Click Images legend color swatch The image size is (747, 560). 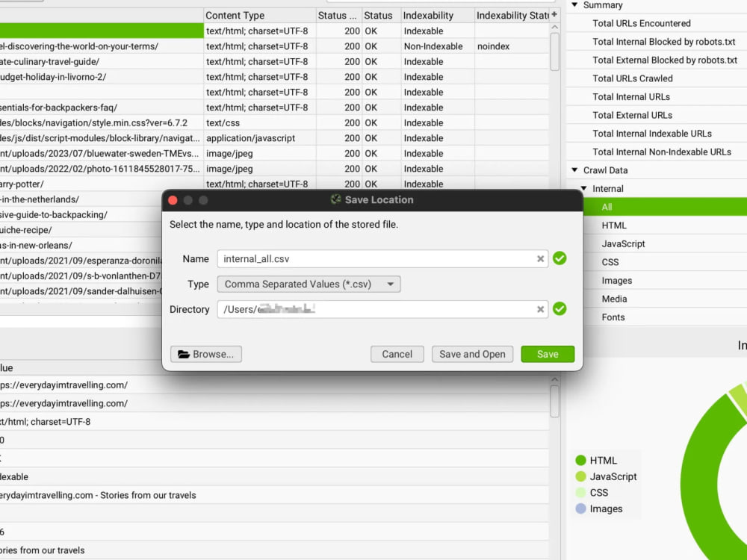click(x=580, y=508)
